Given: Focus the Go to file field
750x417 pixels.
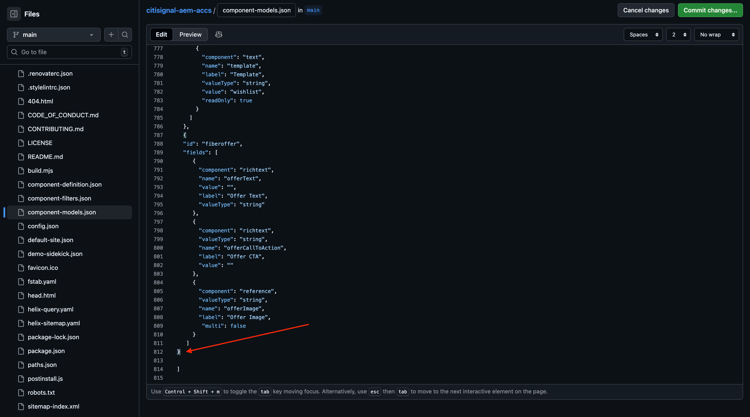Looking at the screenshot, I should pos(69,52).
